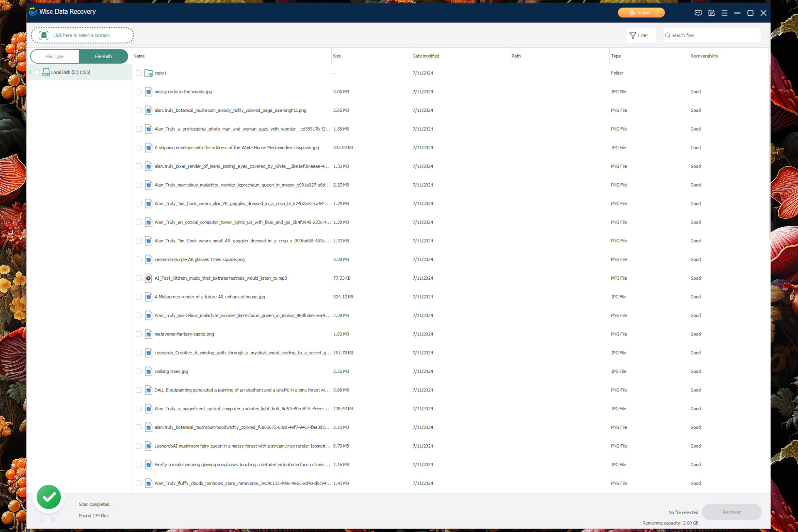The height and width of the screenshot is (532, 798).
Task: Click the Filter icon to filter results
Action: pyautogui.click(x=641, y=35)
